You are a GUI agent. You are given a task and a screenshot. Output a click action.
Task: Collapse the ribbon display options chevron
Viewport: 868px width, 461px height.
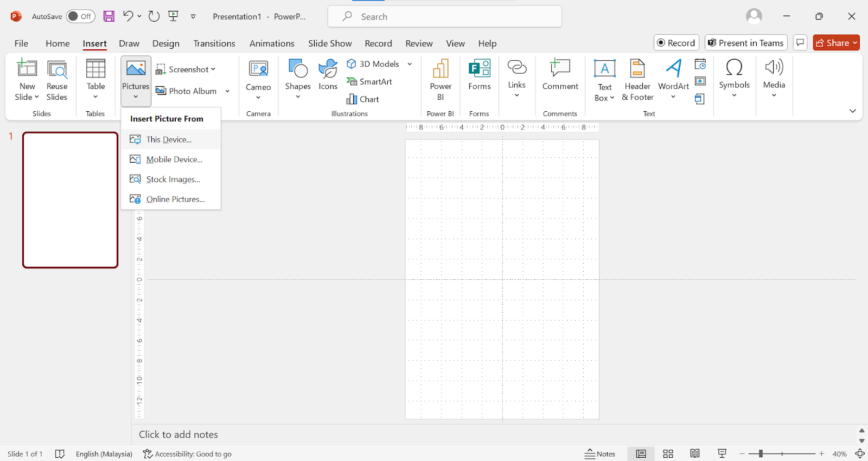pyautogui.click(x=852, y=111)
